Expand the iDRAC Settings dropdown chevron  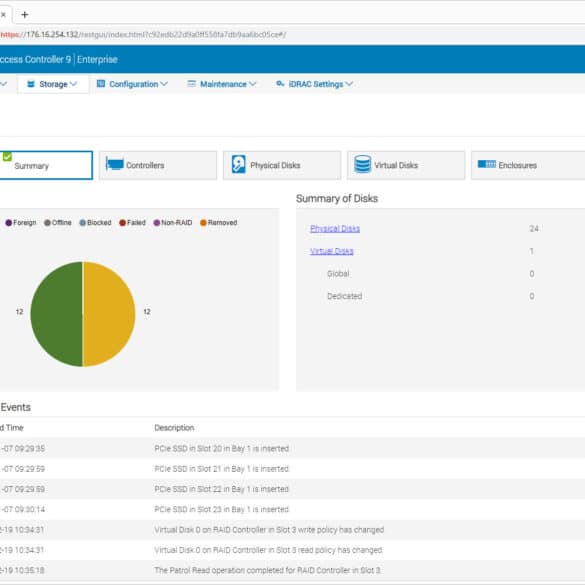349,84
